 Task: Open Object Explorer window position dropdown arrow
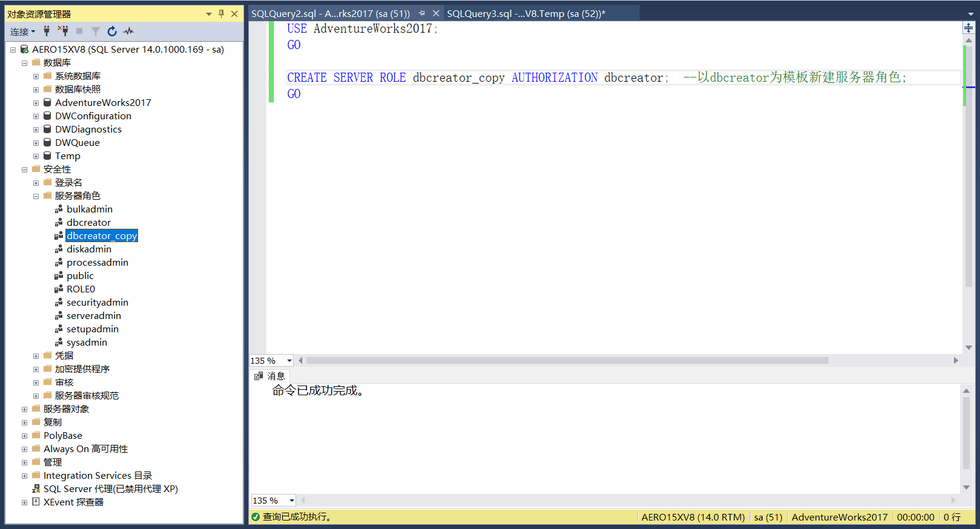209,13
